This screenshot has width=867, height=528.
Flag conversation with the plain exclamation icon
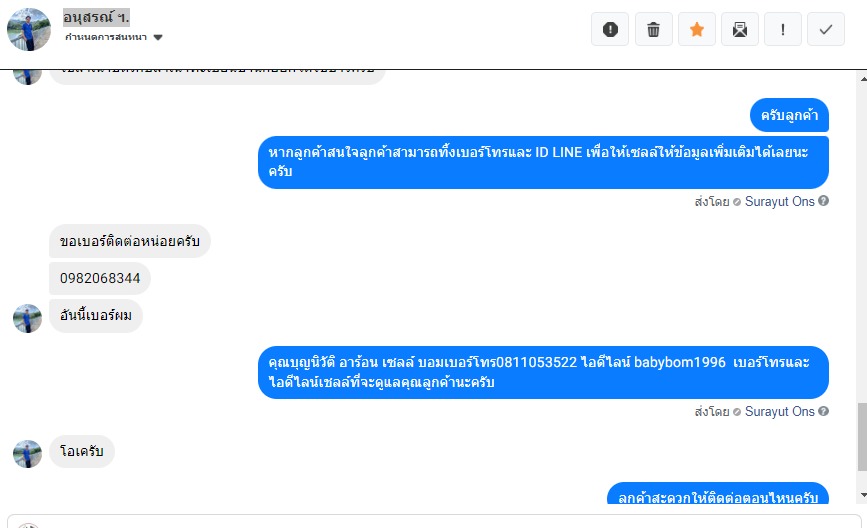point(783,29)
